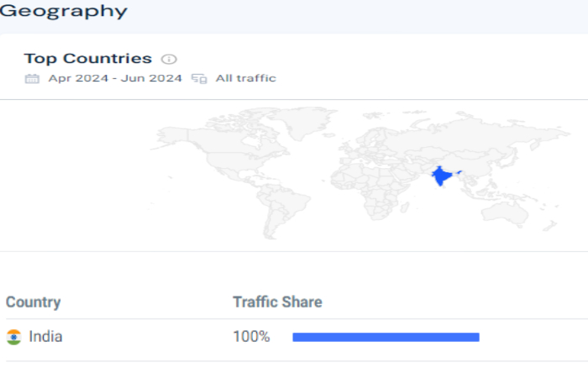The height and width of the screenshot is (378, 588).
Task: Sort by the Traffic Share column header
Action: pos(277,302)
